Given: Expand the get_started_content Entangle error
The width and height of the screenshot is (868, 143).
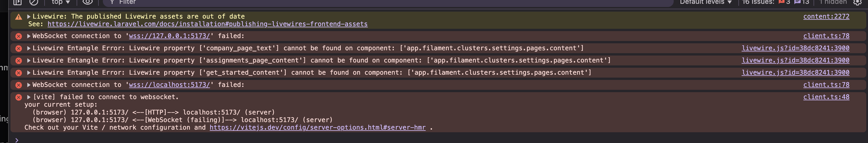Looking at the screenshot, I should [29, 73].
